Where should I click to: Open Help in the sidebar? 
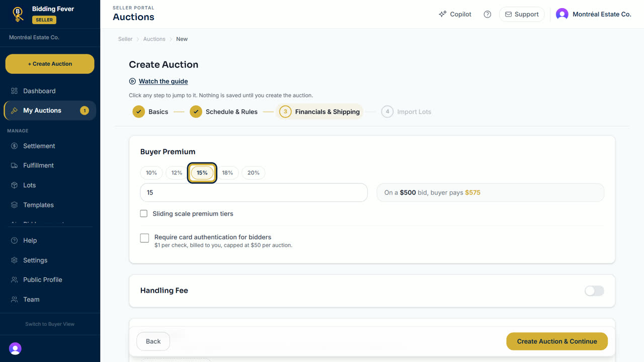[50, 240]
